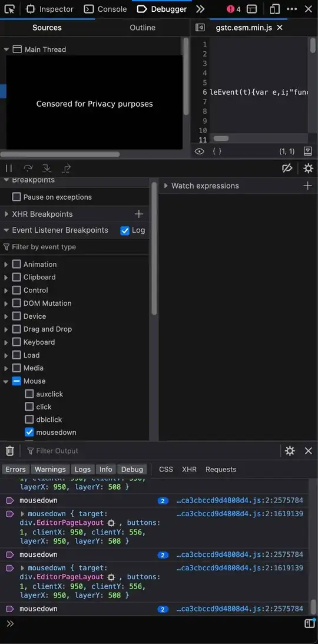
Task: Toggle the Info filter button
Action: (x=105, y=469)
